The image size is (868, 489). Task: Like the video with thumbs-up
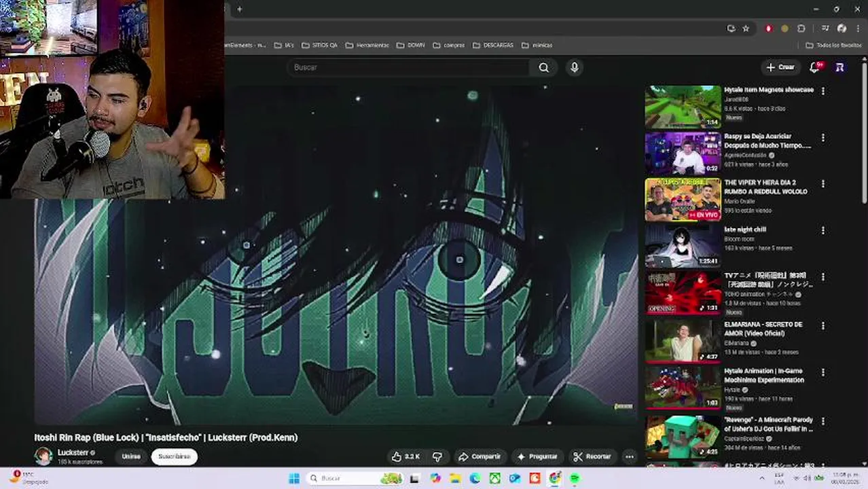point(405,456)
